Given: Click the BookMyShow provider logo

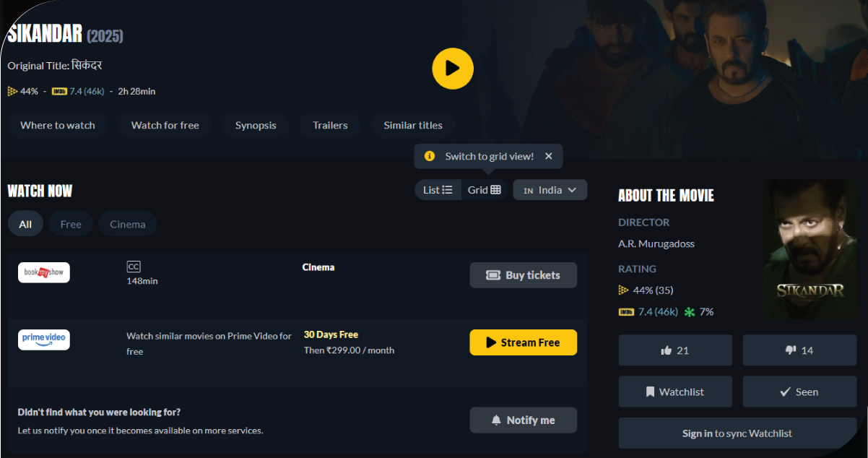Looking at the screenshot, I should click(x=44, y=272).
